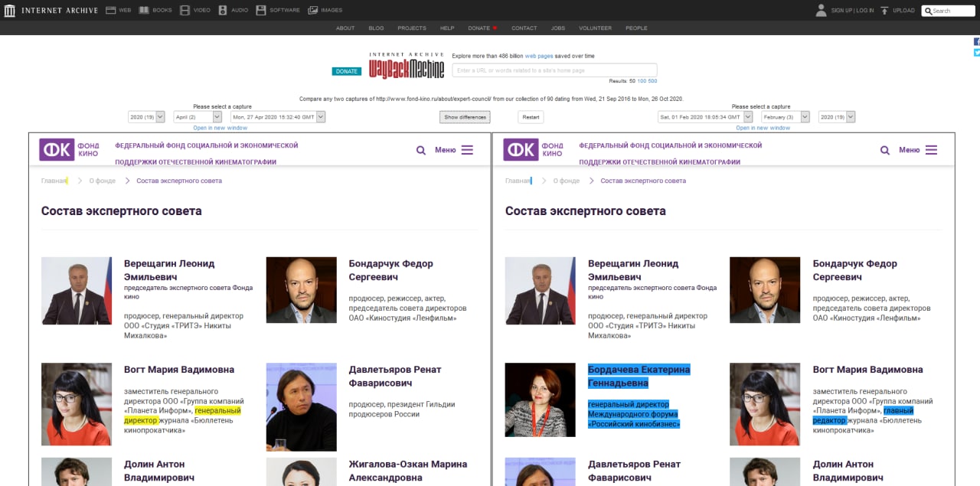Open left capture dropdown 27 Apr 2020
Viewport: 980px width, 486px height.
pyautogui.click(x=278, y=117)
